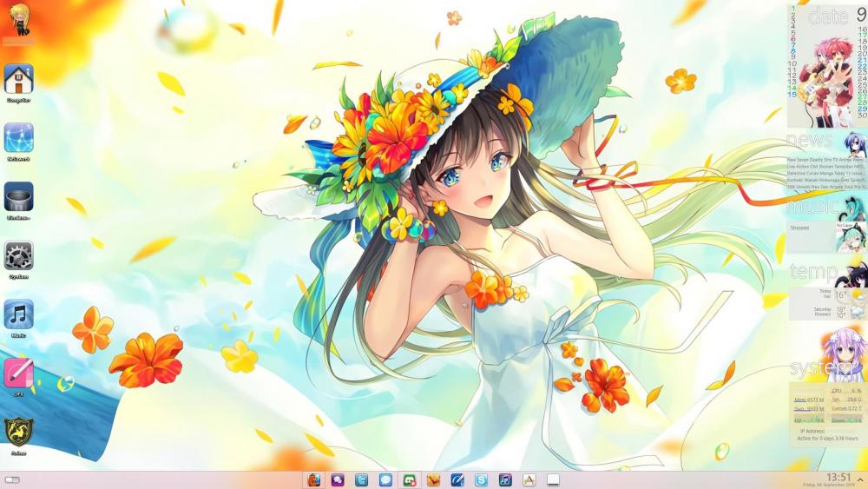Open the 'Detective Conan Manga' news headline
Screen dimensions: 868x489
825,174
